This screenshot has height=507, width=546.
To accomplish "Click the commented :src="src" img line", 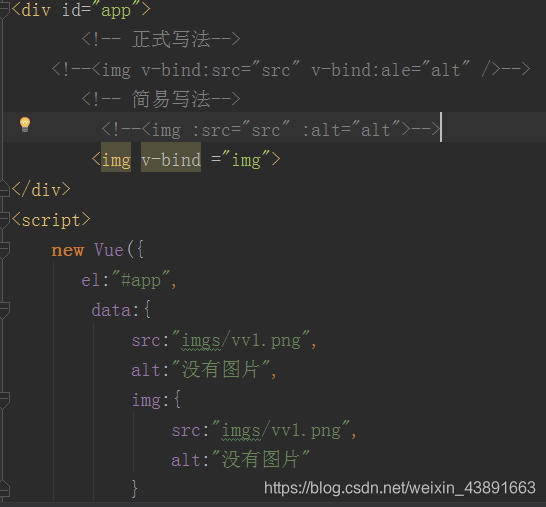I will coord(271,130).
